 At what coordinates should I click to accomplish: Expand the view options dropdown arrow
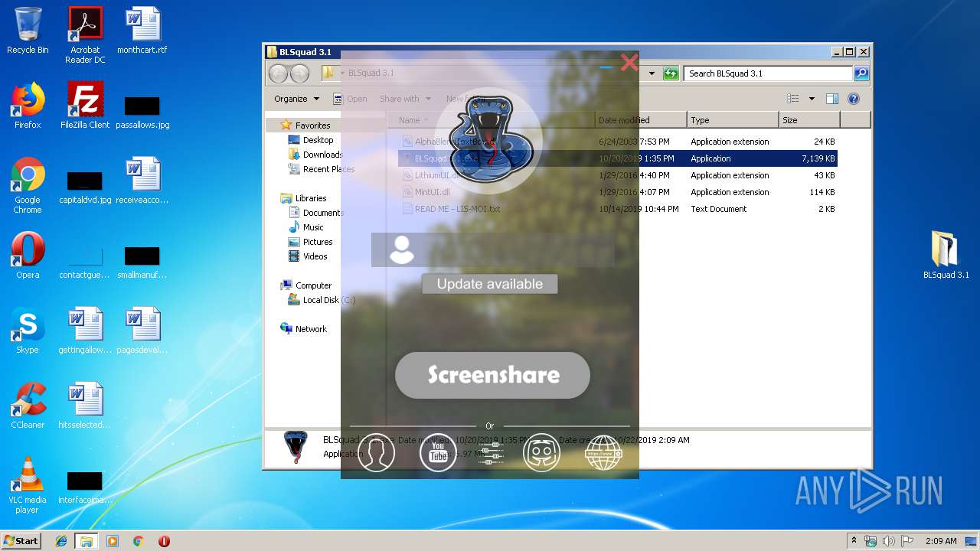click(x=812, y=99)
